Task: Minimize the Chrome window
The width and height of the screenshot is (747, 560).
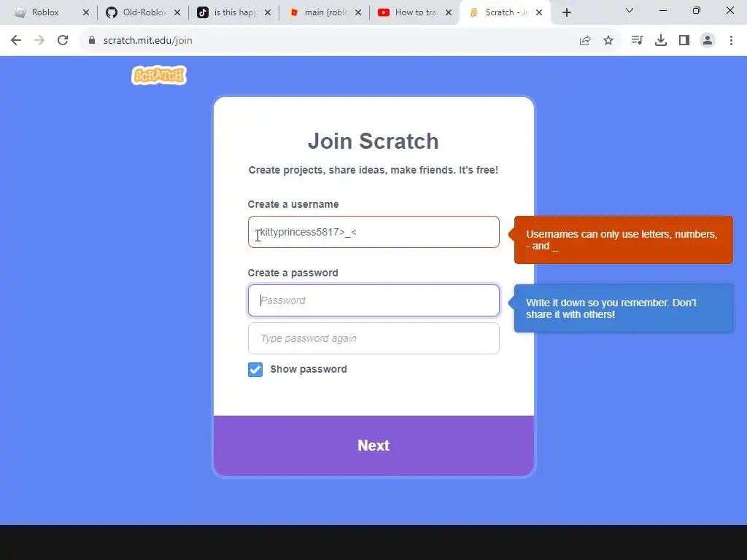Action: [x=662, y=10]
